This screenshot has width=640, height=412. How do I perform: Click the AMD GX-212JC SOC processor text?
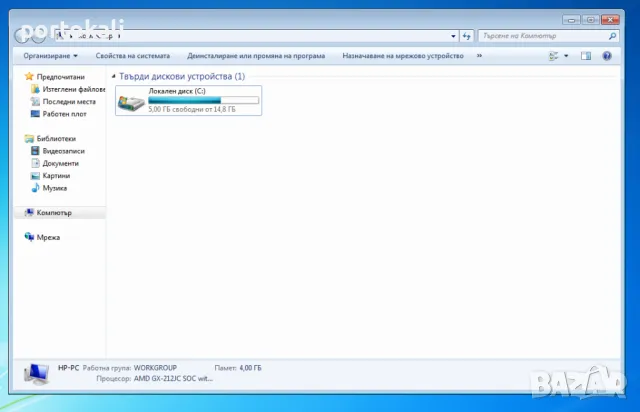tap(173, 379)
